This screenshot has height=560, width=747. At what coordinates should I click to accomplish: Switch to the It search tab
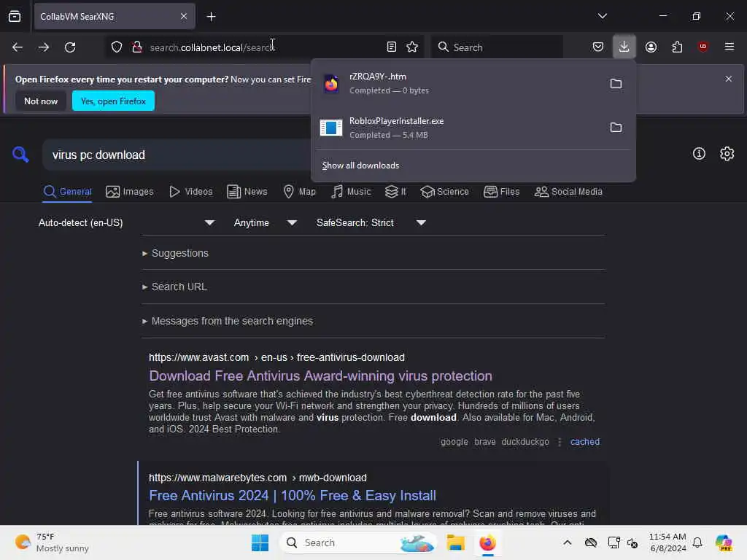[x=395, y=192]
